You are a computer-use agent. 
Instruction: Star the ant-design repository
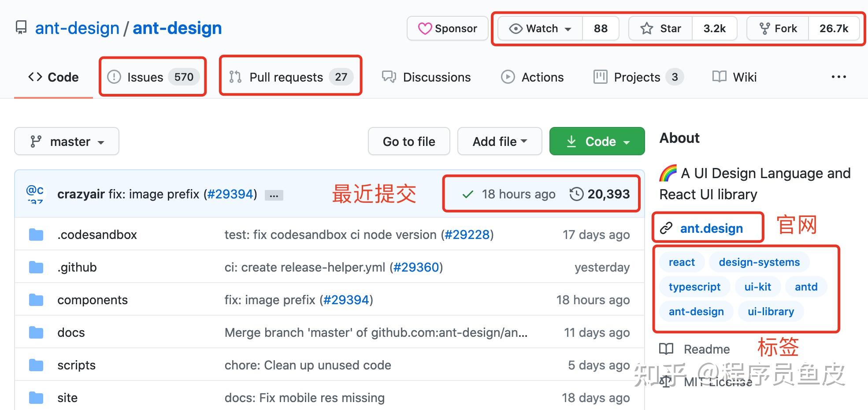click(x=660, y=29)
